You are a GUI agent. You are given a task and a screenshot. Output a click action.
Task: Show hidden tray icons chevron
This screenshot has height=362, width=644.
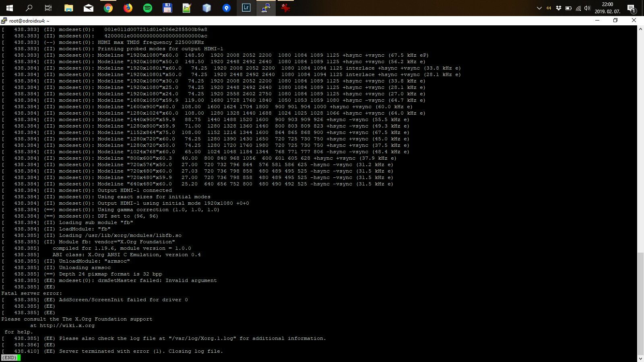pos(539,8)
